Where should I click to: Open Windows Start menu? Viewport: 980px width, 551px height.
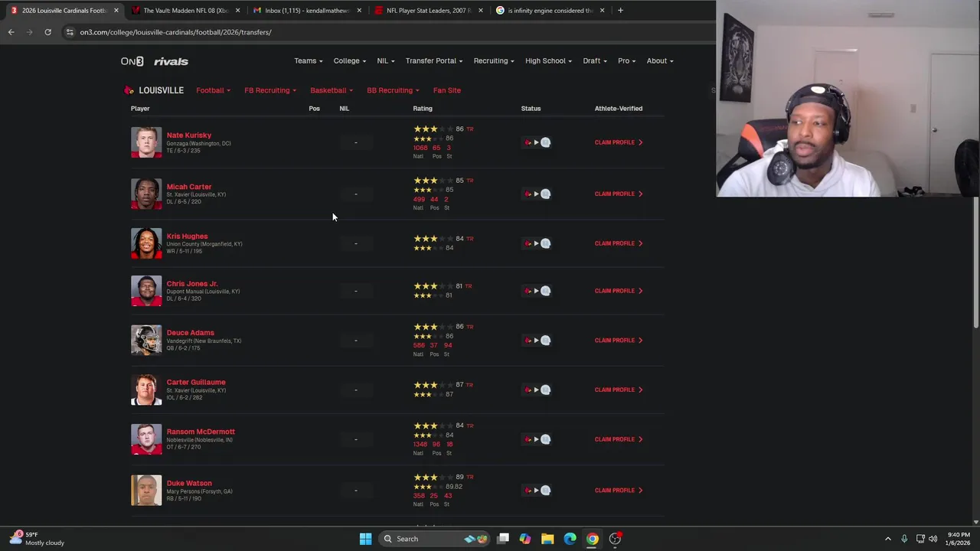[365, 539]
